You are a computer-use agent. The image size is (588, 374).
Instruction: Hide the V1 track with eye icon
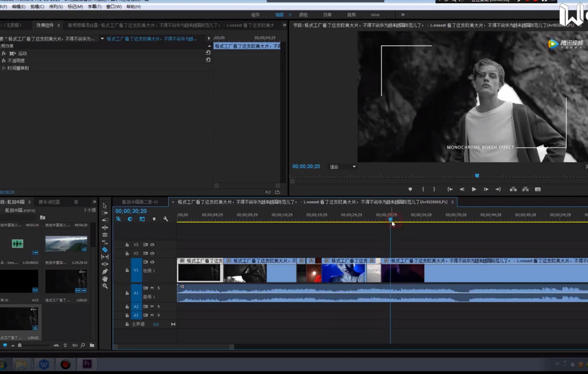pyautogui.click(x=152, y=262)
